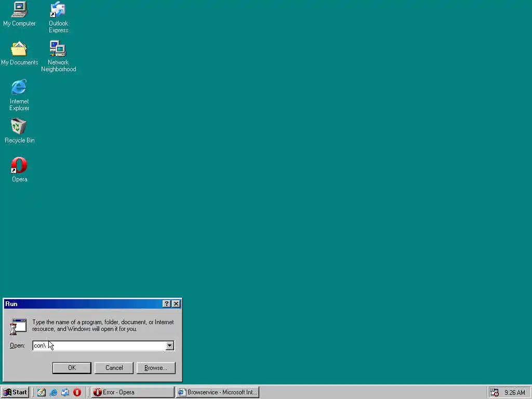Launch Opera from quick launch bar
The image size is (532, 399).
(77, 392)
